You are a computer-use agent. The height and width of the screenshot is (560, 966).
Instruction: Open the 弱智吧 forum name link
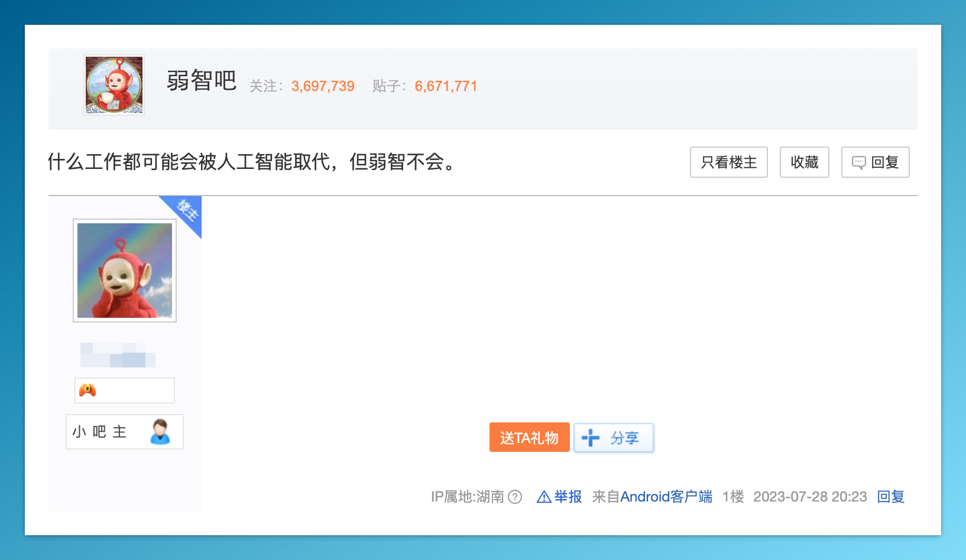(x=201, y=81)
